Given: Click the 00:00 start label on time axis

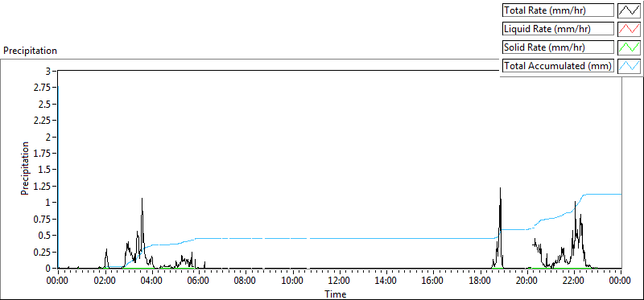Looking at the screenshot, I should pos(57,281).
